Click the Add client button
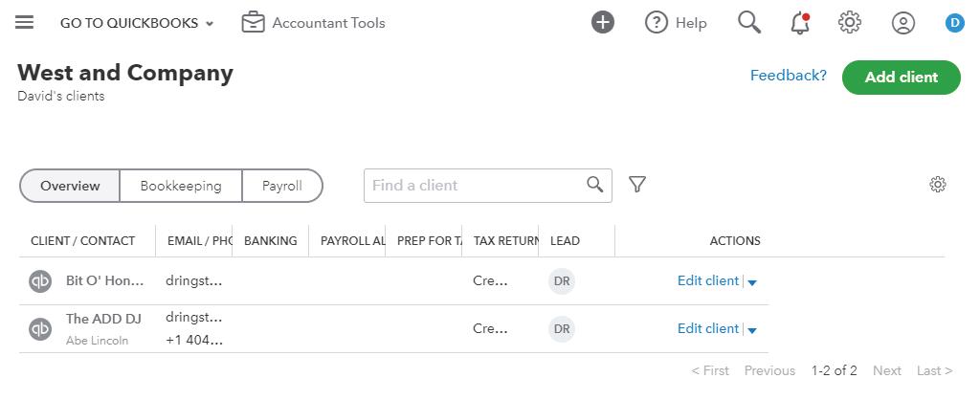This screenshot has width=980, height=401. point(901,78)
